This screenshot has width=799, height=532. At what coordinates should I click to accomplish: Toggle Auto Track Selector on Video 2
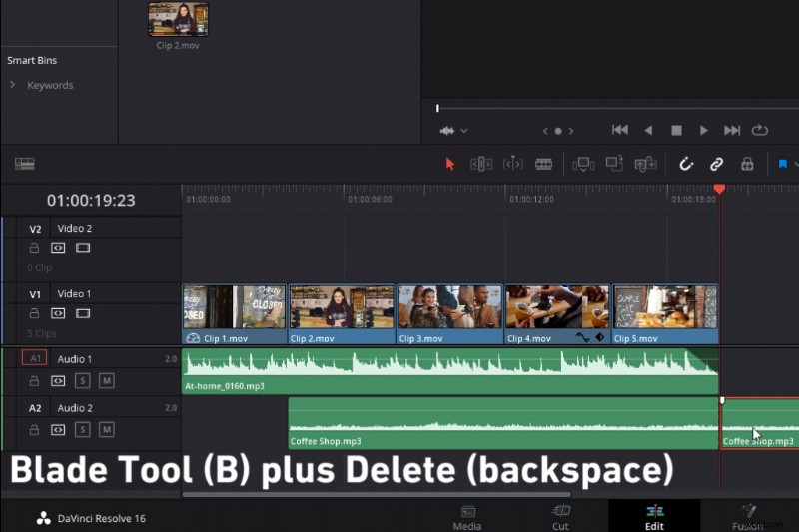(58, 248)
